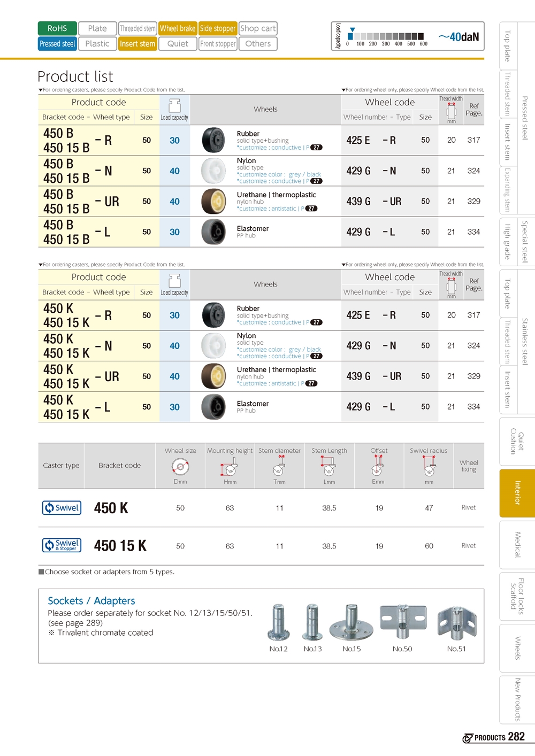
Task: Click the white nylon wheel picture in the 450 K table
Action: click(x=213, y=345)
